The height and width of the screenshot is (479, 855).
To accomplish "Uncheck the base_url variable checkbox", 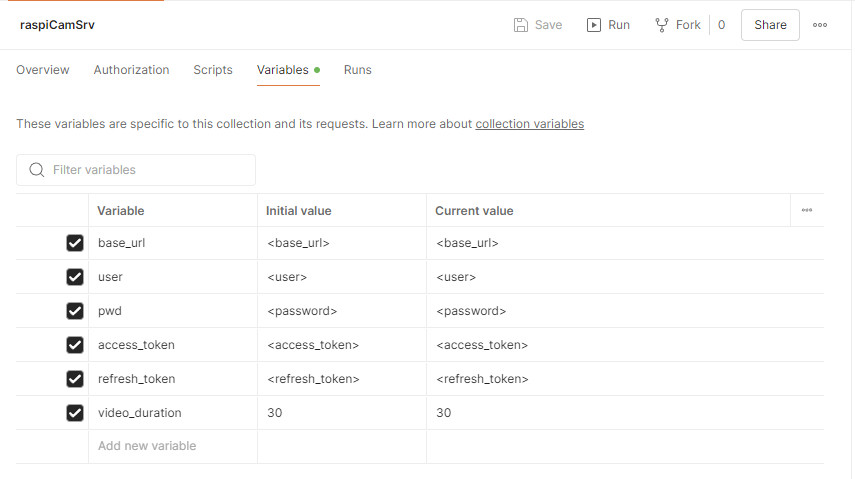I will (x=74, y=243).
